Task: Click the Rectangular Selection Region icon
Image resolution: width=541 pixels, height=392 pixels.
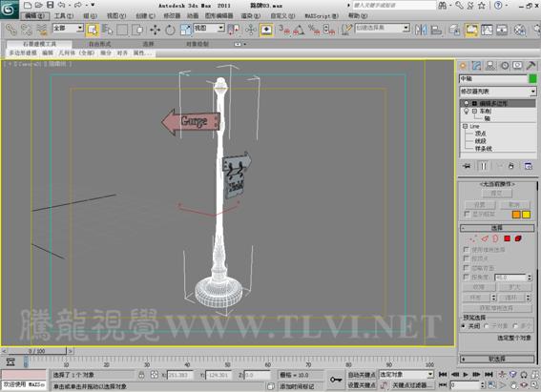Action: [122, 30]
